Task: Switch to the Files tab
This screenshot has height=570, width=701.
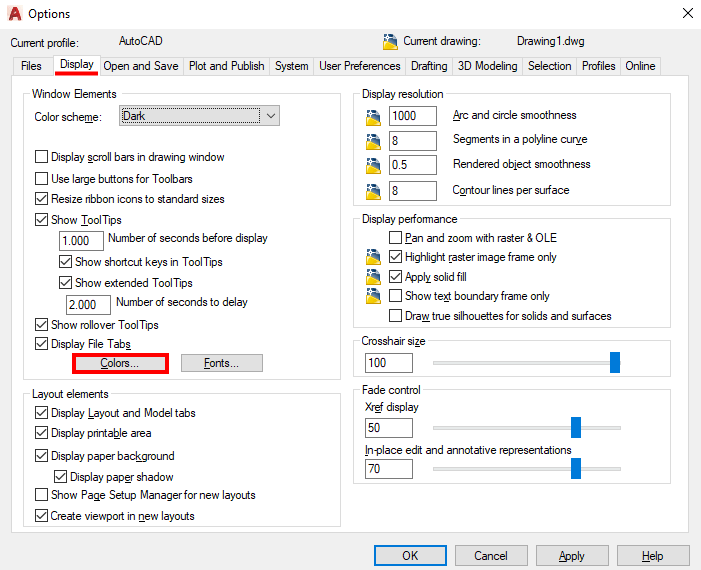Action: pos(31,66)
